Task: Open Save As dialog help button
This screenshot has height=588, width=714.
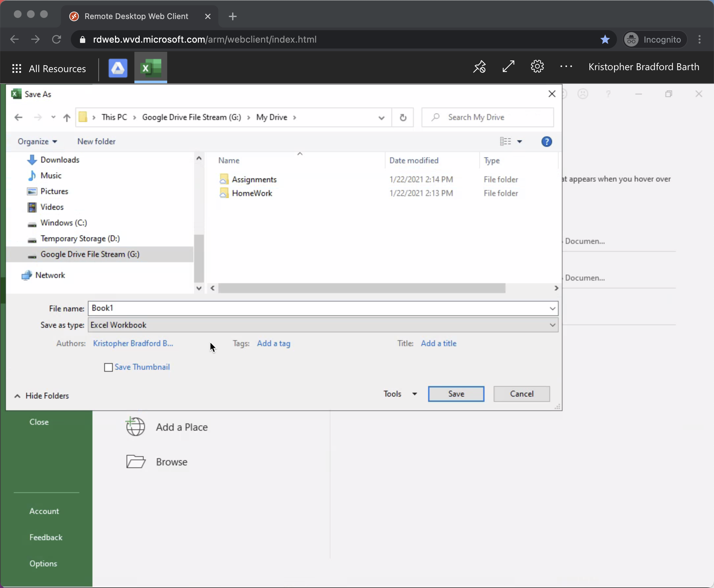Action: [546, 142]
